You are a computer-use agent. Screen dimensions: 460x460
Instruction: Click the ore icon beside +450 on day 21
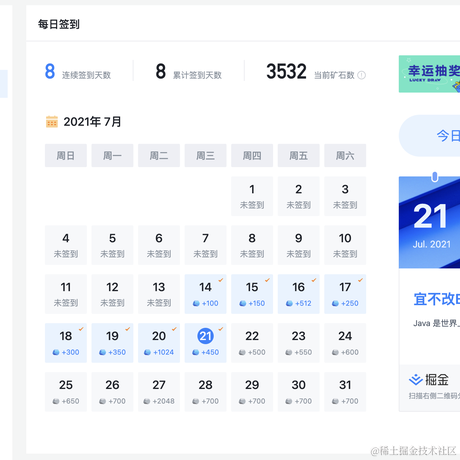[x=196, y=352]
